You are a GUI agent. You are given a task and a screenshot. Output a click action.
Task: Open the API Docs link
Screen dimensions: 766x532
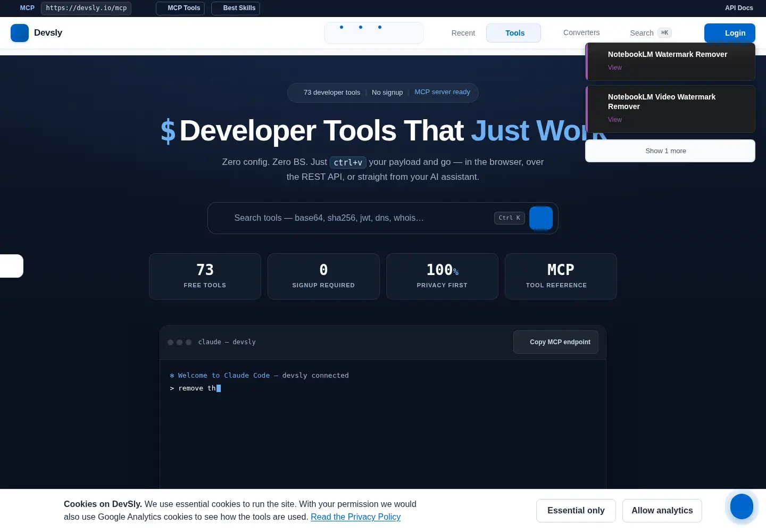pyautogui.click(x=739, y=8)
